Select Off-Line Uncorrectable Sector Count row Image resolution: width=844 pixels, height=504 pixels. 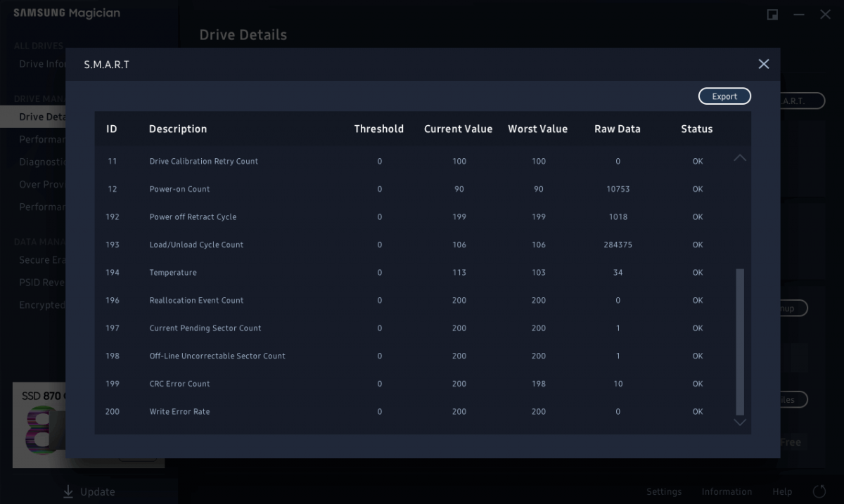coord(414,356)
